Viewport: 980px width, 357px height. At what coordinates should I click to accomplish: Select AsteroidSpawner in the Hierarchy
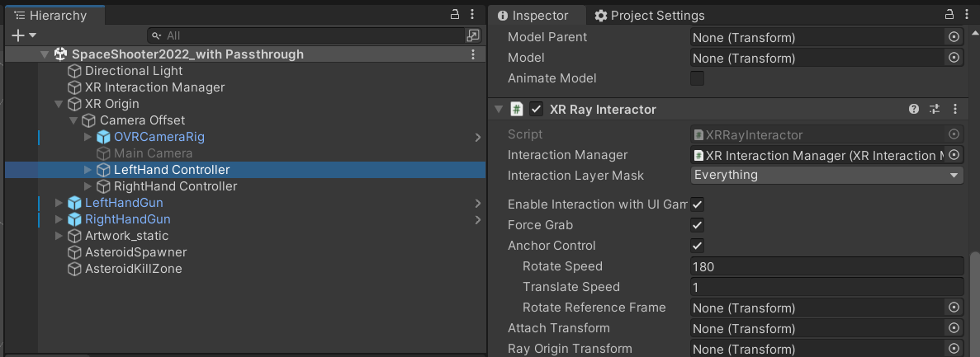pos(135,252)
